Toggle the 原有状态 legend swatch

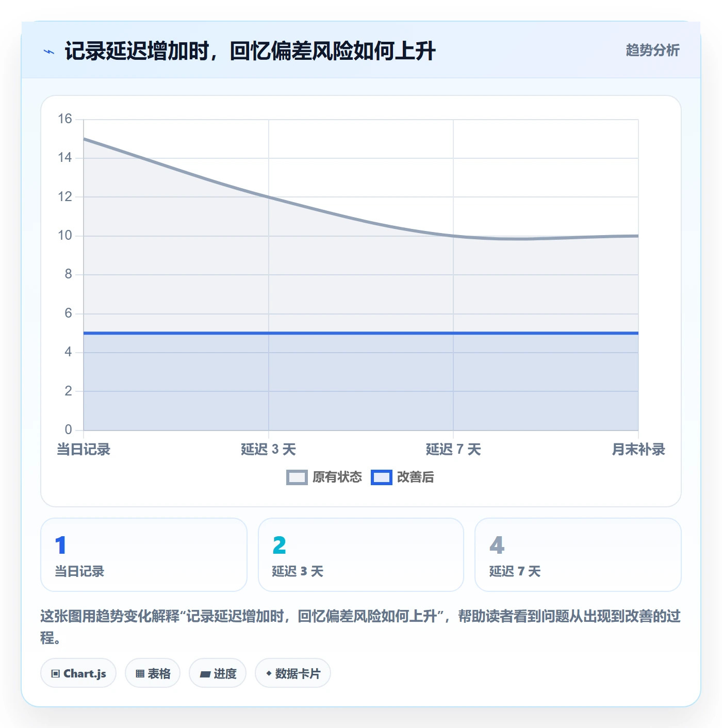[x=297, y=477]
